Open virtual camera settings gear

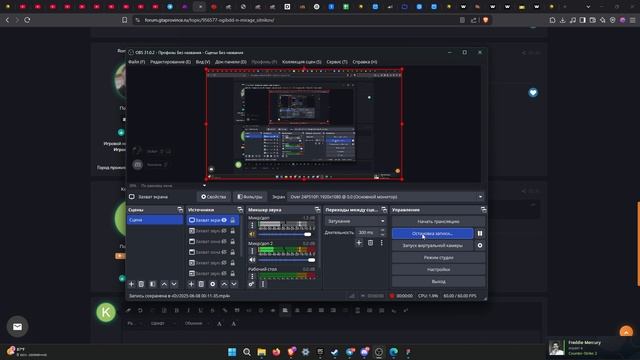(x=480, y=245)
